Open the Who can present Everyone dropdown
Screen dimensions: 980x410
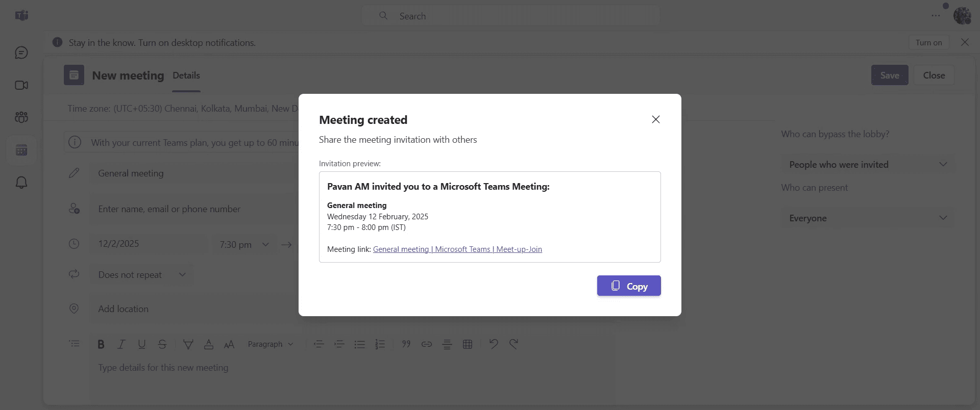868,218
